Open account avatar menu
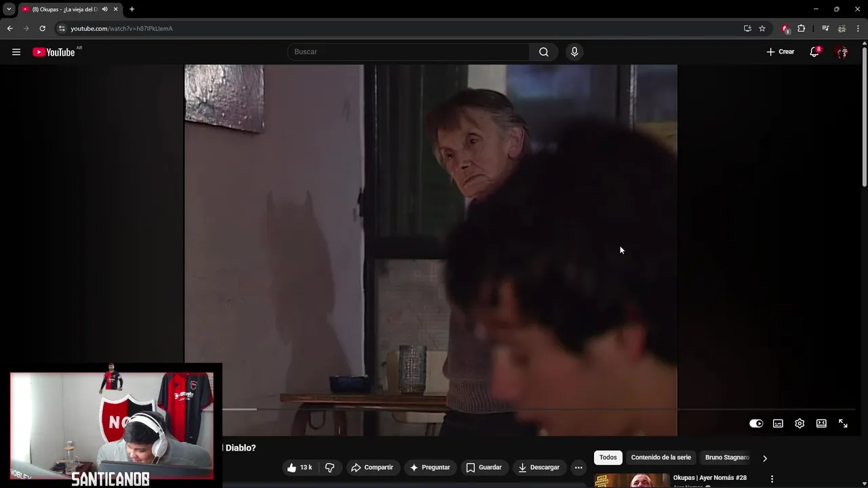The height and width of the screenshot is (488, 868). click(842, 52)
